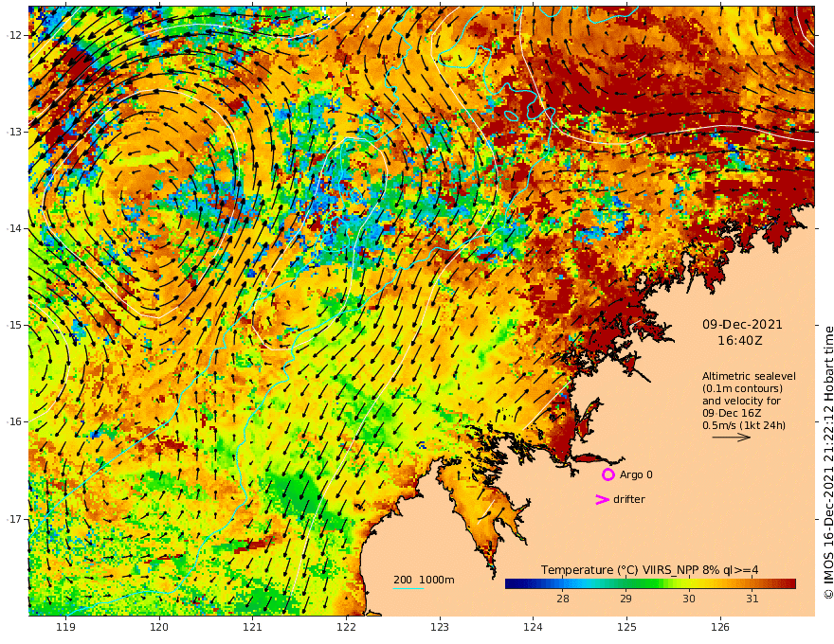Click latitude axis label -13
This screenshot has width=834, height=644.
click(14, 132)
